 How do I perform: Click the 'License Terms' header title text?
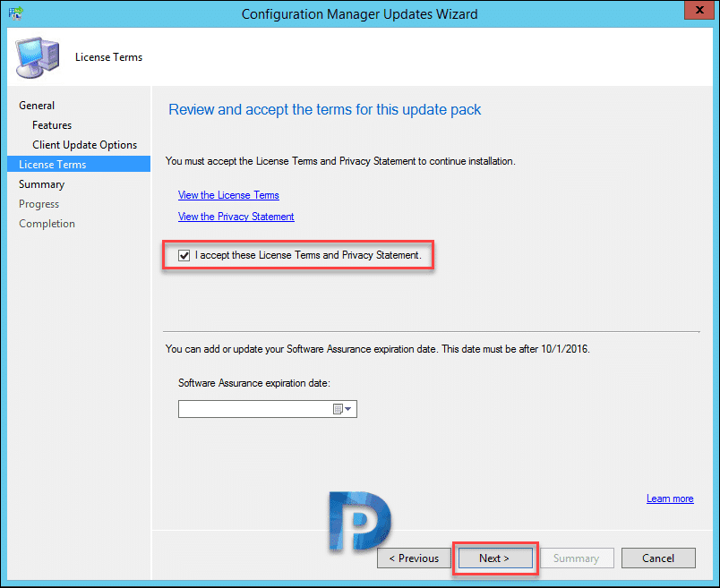click(109, 57)
